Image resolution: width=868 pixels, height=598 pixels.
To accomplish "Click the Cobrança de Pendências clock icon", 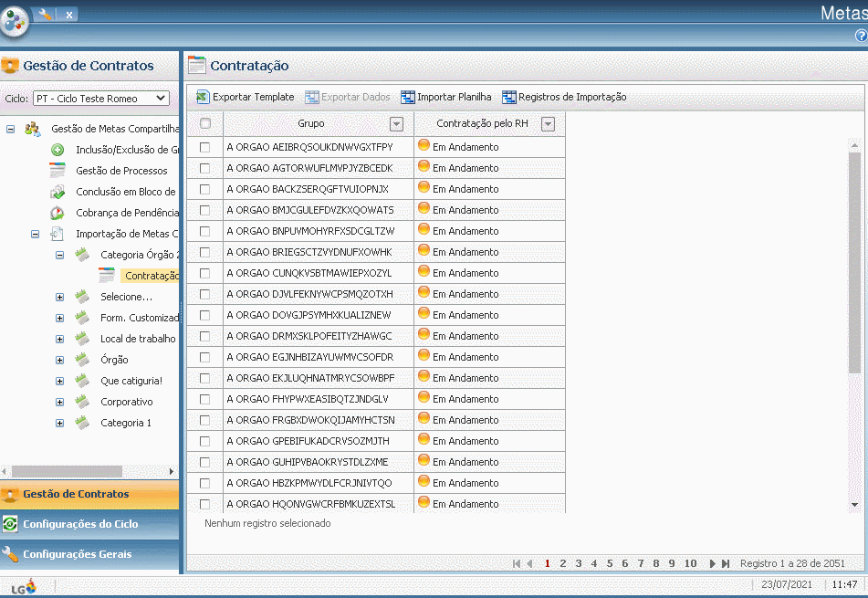I will click(58, 213).
